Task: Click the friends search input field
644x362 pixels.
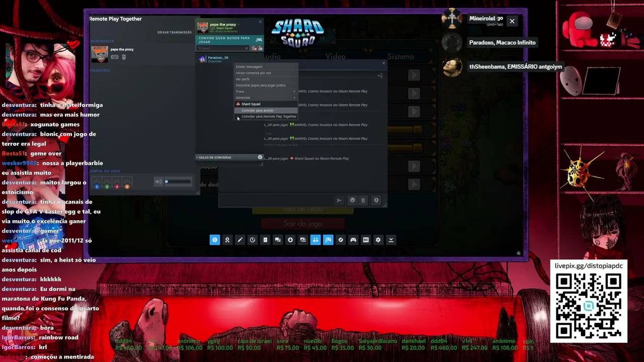Action: [222, 48]
